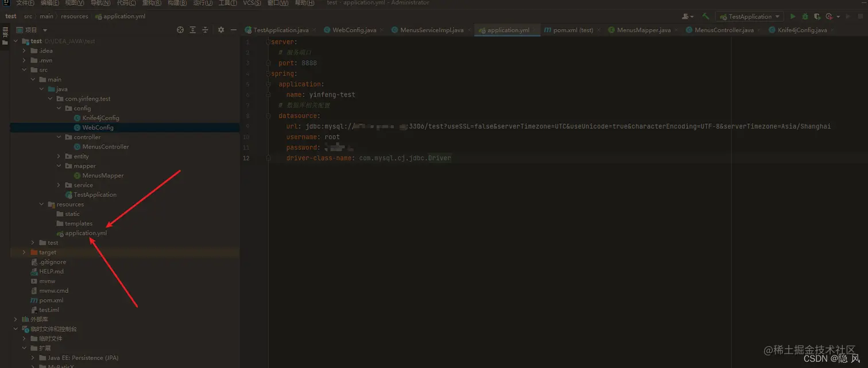Select the templates folder
868x368 pixels.
tap(79, 223)
